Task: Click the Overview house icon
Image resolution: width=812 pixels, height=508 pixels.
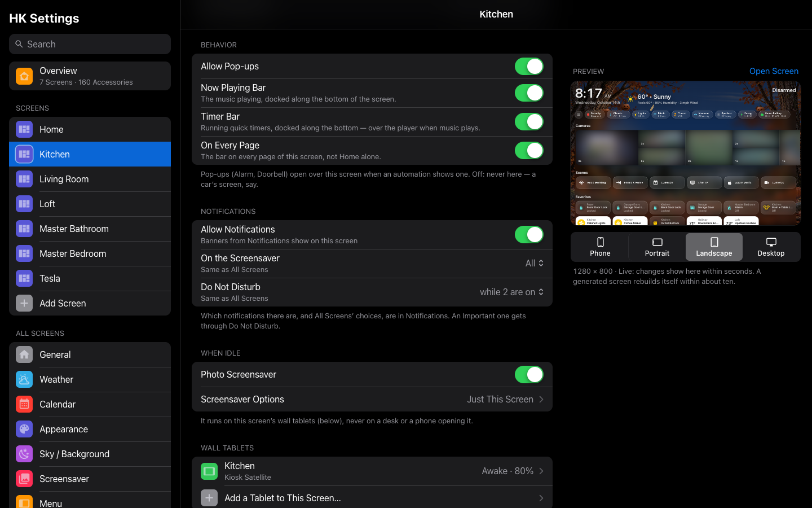Action: point(24,76)
